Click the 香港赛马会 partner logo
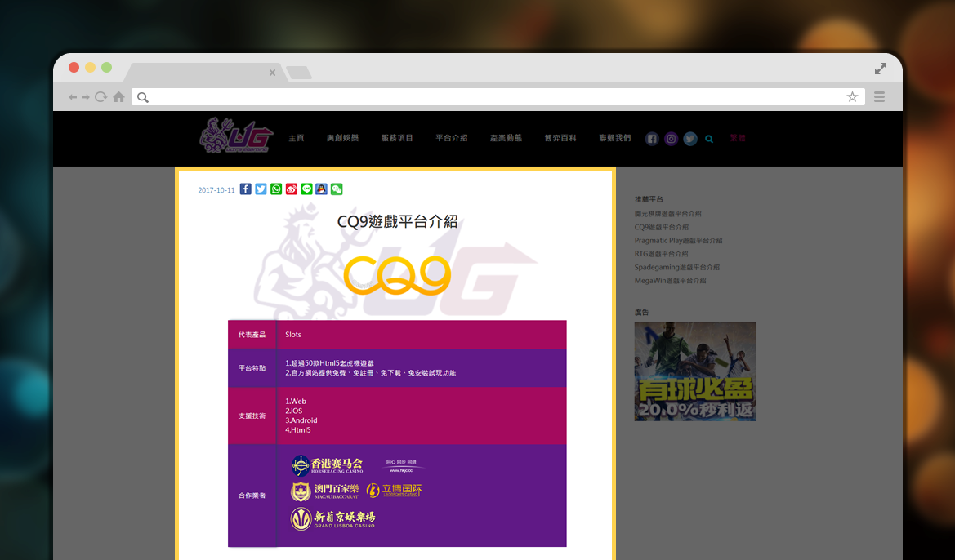This screenshot has width=955, height=560. (327, 465)
